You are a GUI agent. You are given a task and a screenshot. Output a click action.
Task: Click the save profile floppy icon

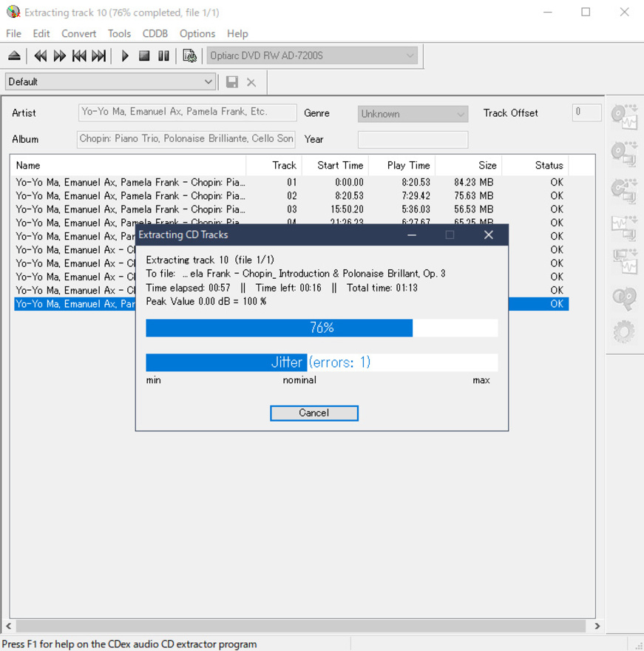(x=232, y=82)
